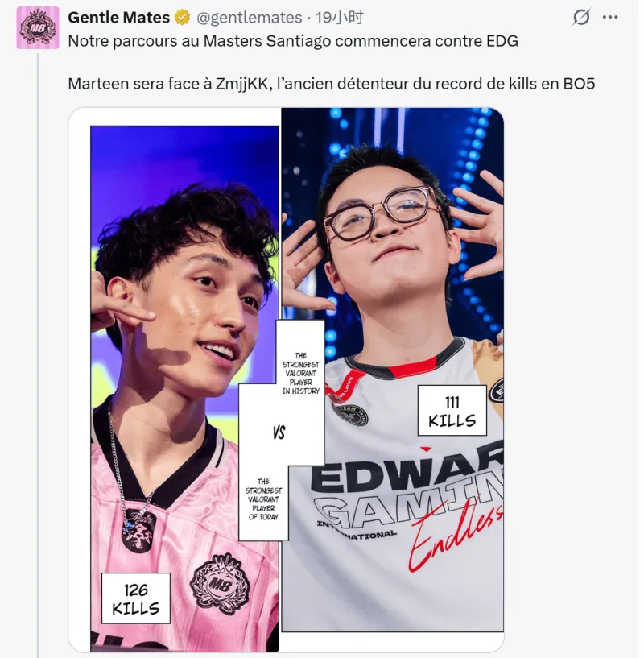Click the M8 crest on pink jersey
This screenshot has width=644, height=658.
[x=220, y=583]
